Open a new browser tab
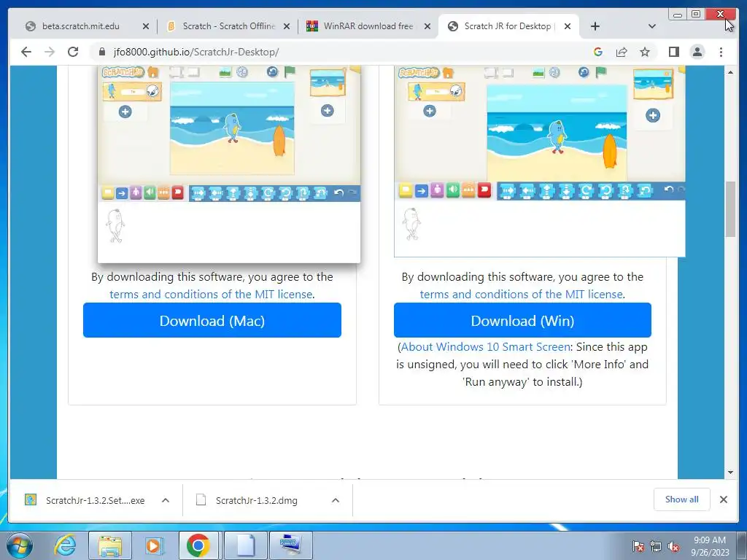The width and height of the screenshot is (747, 560). [595, 26]
